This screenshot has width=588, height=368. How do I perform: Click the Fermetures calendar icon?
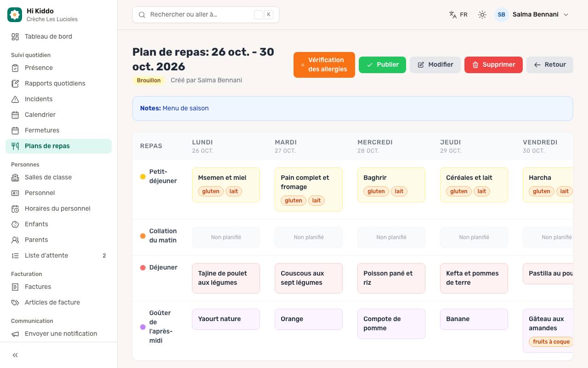[x=15, y=131]
